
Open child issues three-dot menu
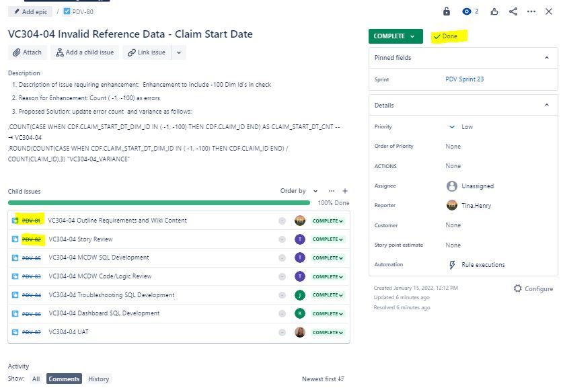click(x=332, y=191)
